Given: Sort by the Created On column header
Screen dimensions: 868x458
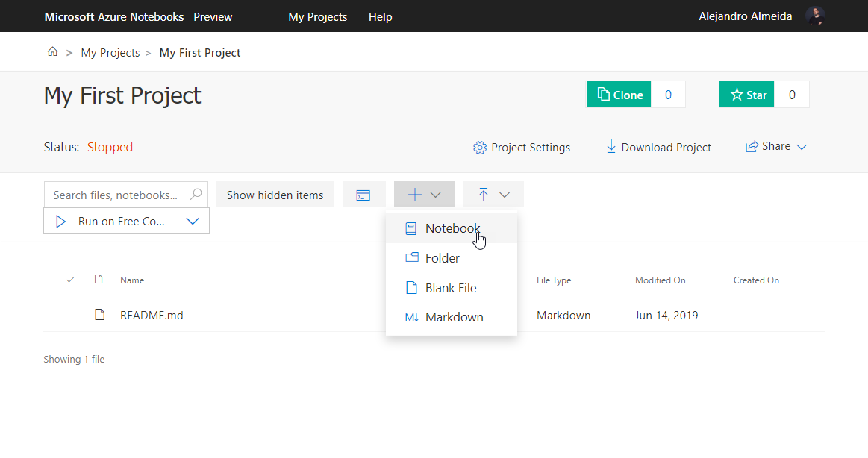Looking at the screenshot, I should tap(756, 280).
